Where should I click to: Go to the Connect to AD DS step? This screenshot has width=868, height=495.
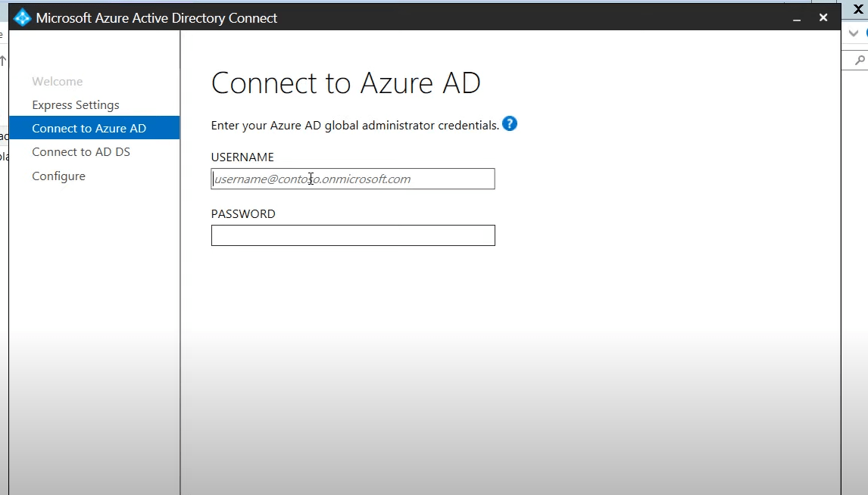pyautogui.click(x=81, y=151)
